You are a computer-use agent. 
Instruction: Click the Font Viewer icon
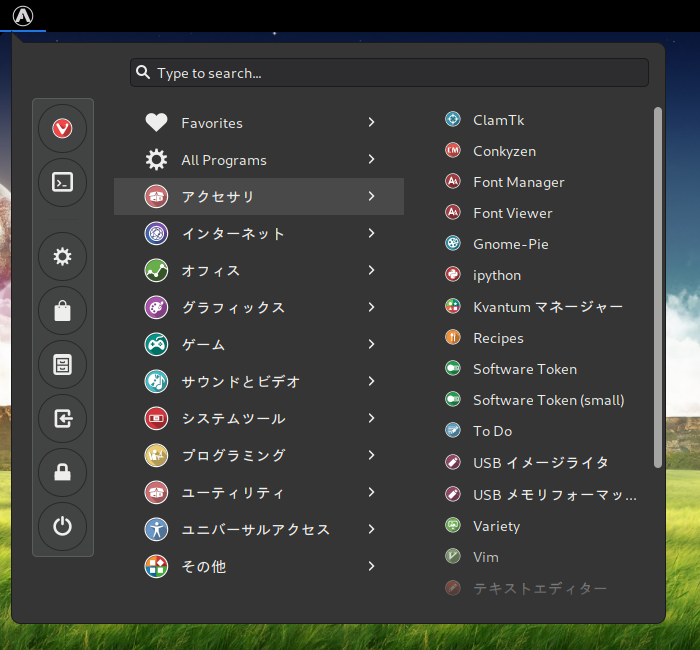[x=453, y=212]
